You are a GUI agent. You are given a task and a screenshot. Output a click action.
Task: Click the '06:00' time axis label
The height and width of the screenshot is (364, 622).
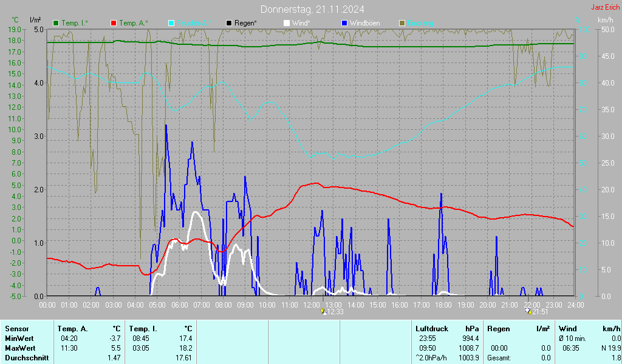point(179,305)
